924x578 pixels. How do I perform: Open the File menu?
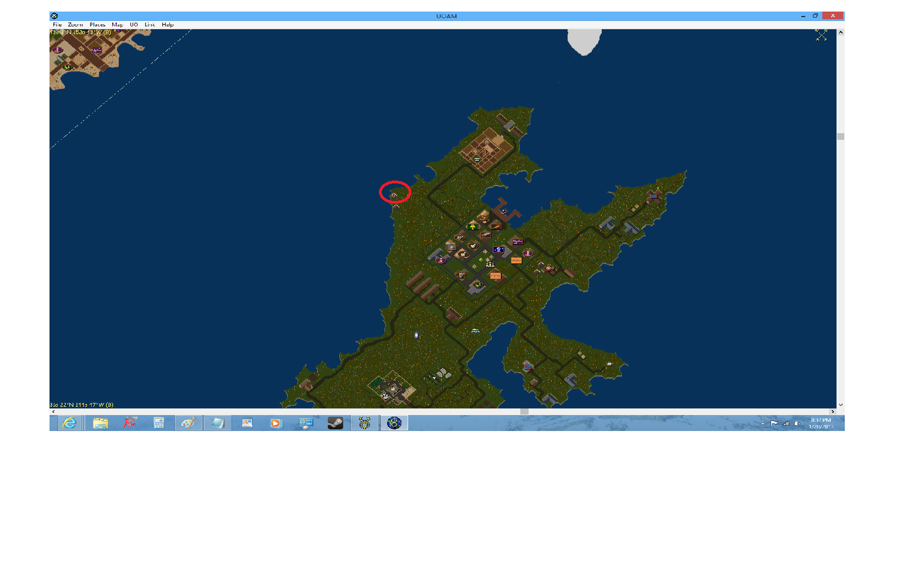(57, 25)
